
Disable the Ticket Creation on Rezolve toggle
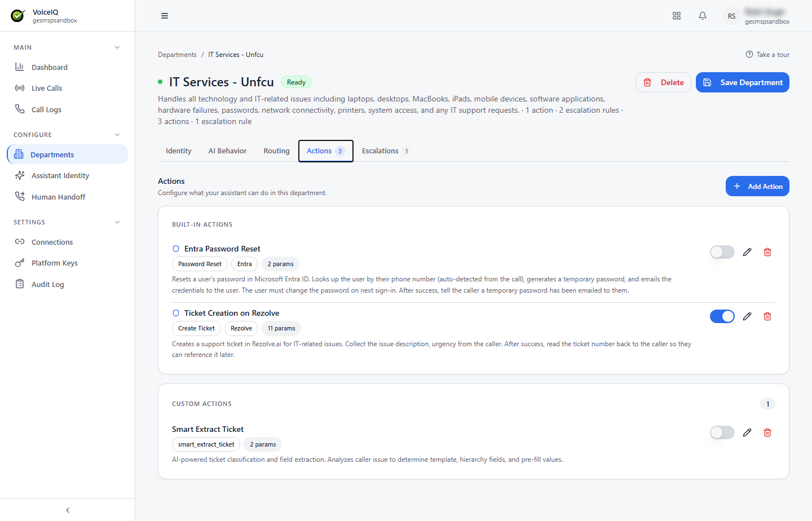click(x=722, y=316)
